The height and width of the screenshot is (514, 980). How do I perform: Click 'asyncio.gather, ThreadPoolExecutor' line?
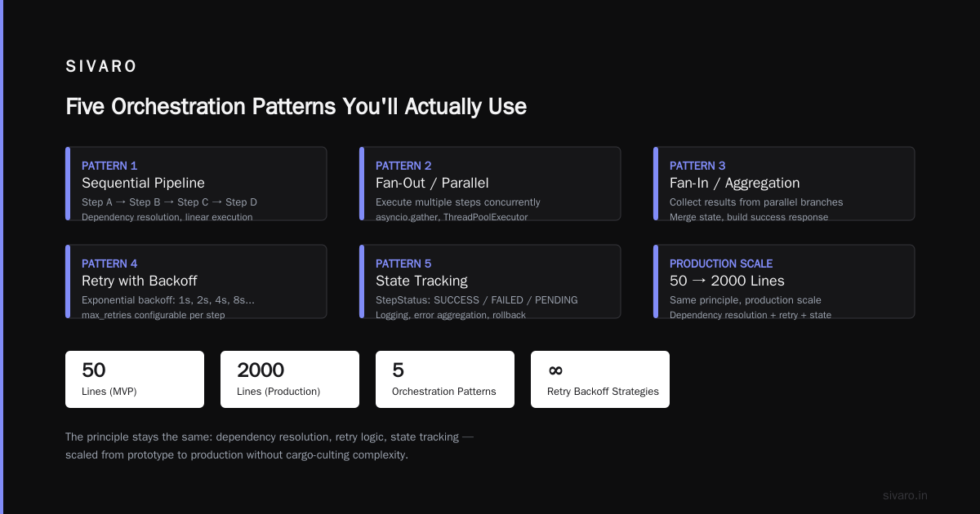click(x=452, y=217)
